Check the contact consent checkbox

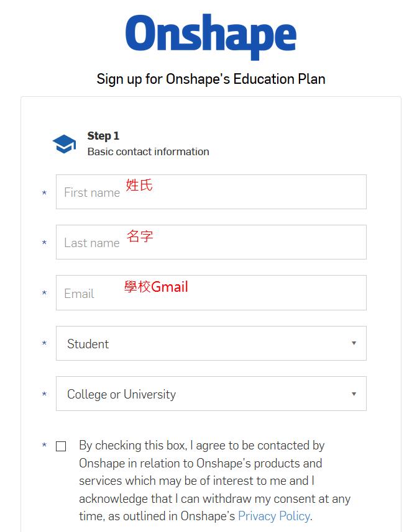click(x=61, y=446)
